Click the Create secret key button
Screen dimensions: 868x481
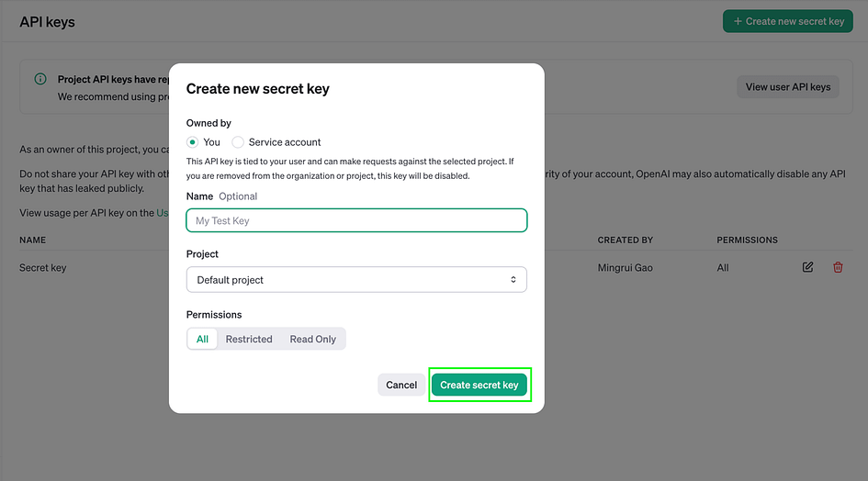(479, 385)
